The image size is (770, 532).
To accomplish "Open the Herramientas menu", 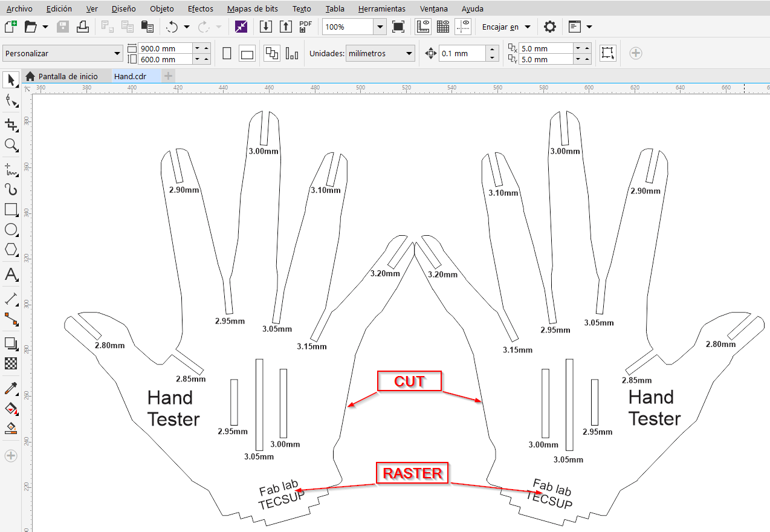I will pos(381,8).
